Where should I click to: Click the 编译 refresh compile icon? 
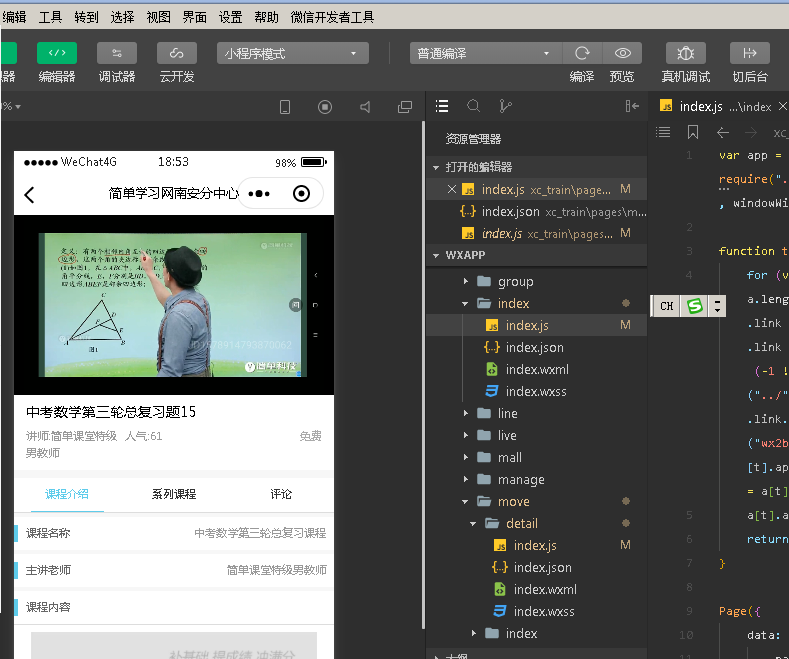[x=582, y=53]
